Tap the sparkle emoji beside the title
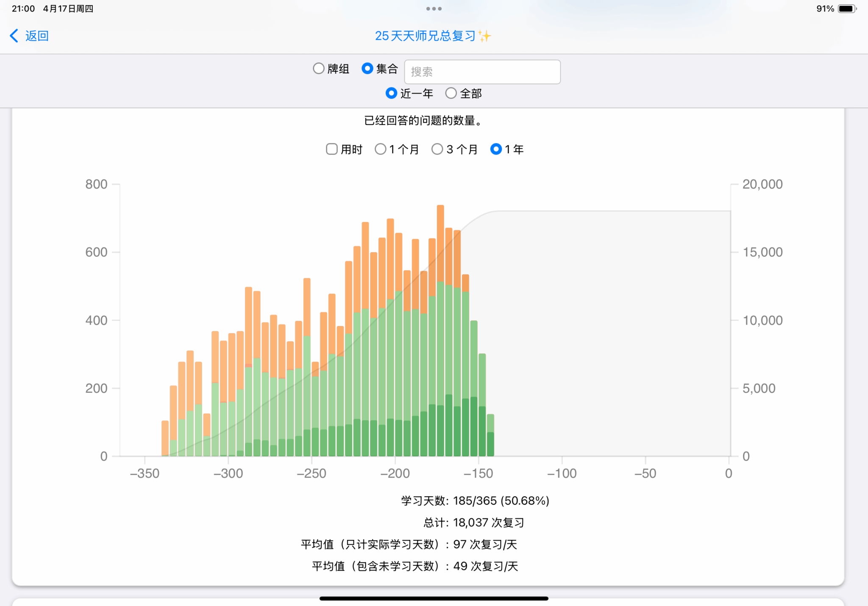The image size is (868, 606). 484,36
